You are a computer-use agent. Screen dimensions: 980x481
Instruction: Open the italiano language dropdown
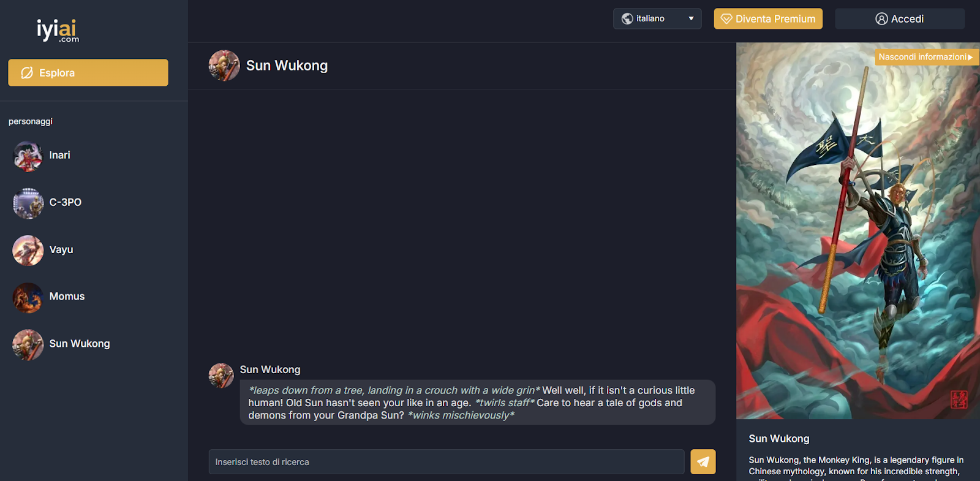[657, 19]
